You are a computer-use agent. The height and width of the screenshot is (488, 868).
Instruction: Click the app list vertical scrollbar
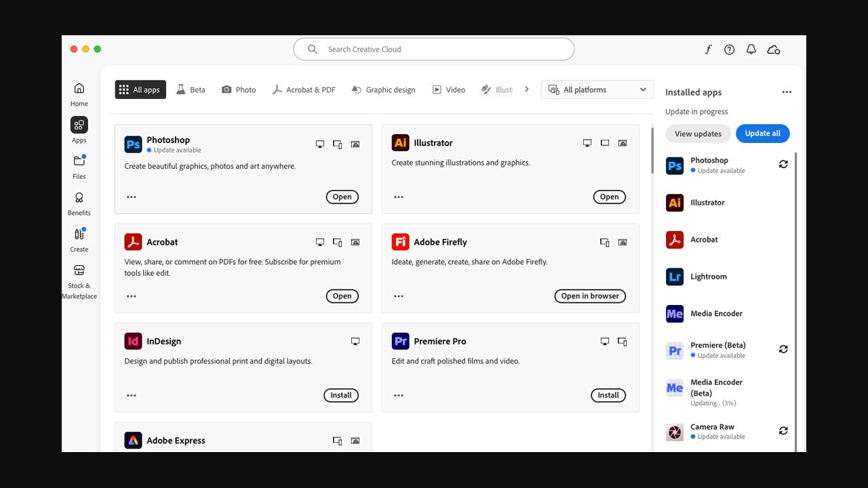[x=652, y=150]
